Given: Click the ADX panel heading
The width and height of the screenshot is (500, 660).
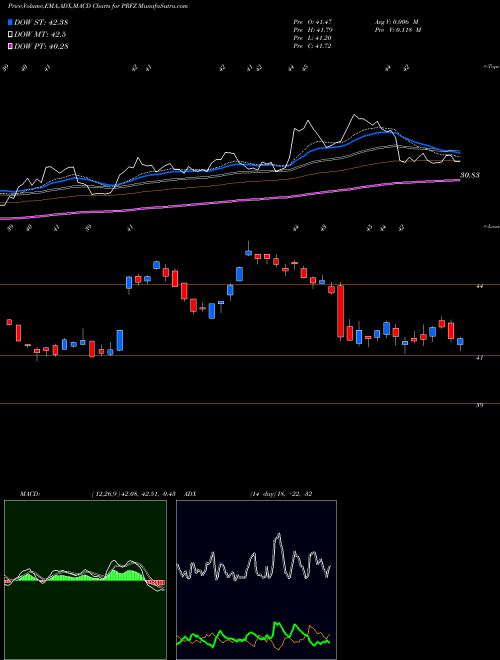Looking at the screenshot, I should pyautogui.click(x=190, y=494).
